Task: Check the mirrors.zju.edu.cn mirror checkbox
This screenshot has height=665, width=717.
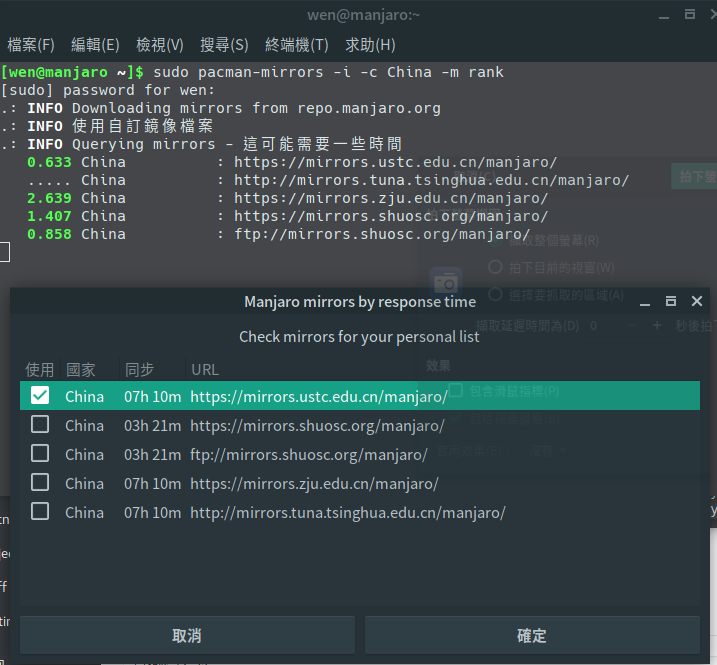Action: [40, 483]
